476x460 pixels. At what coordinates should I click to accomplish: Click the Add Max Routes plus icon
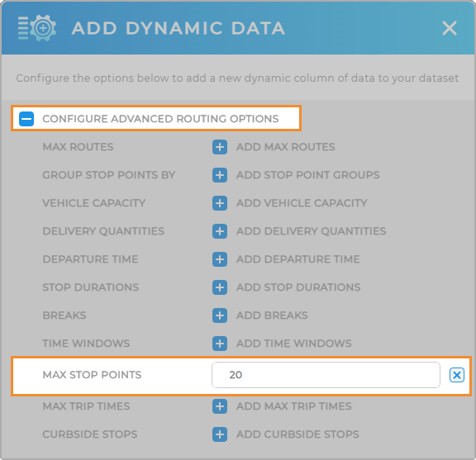coord(220,147)
